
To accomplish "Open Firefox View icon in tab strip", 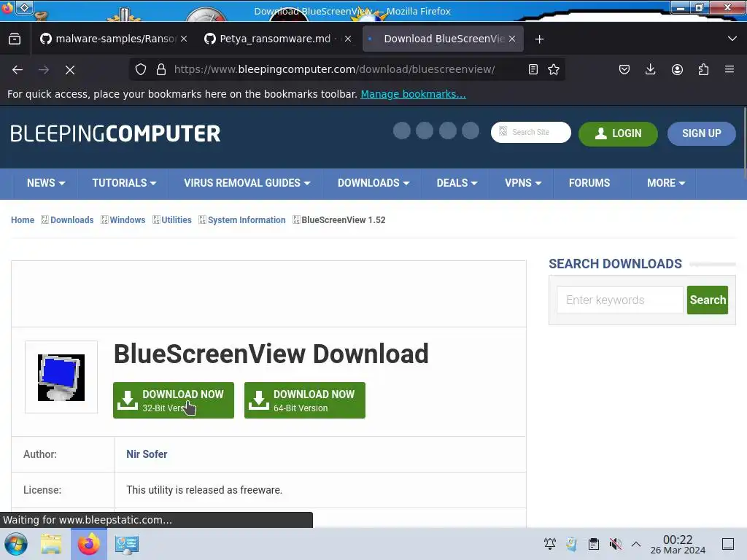I will [x=15, y=39].
